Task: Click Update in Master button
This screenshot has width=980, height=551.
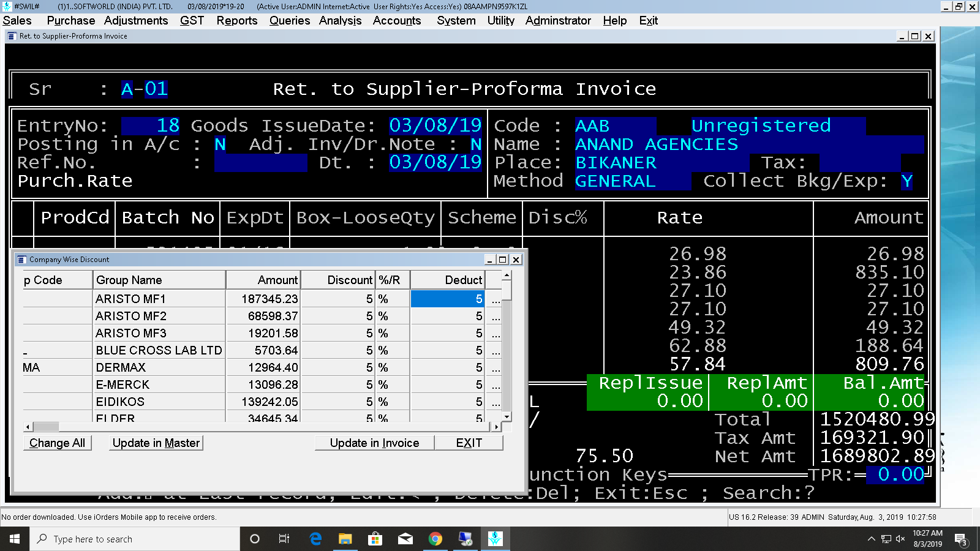Action: click(x=156, y=443)
